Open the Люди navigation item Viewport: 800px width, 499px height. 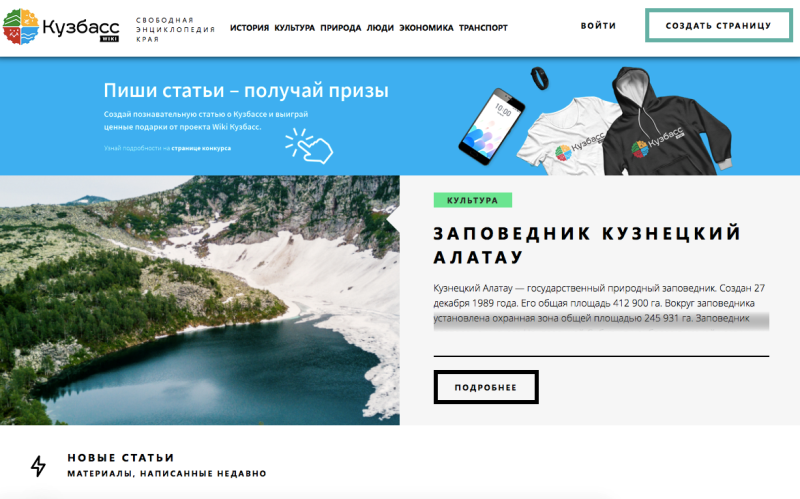click(x=380, y=28)
